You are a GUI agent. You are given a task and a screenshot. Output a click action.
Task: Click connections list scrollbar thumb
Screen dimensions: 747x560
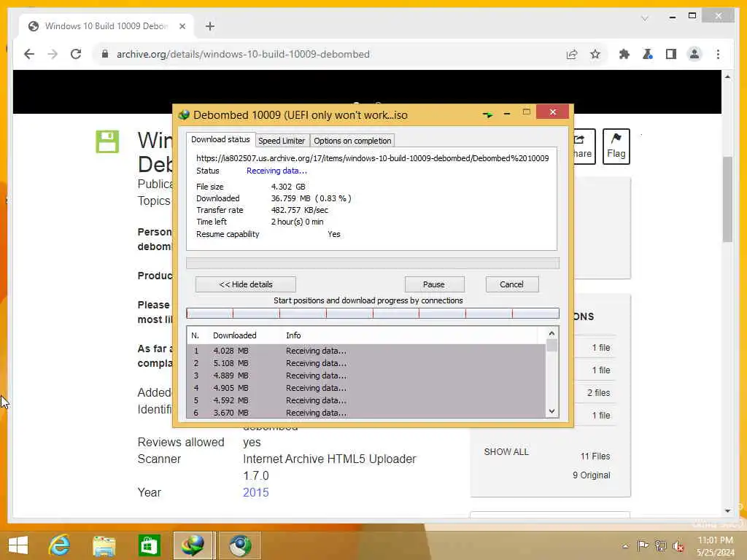[x=551, y=345]
